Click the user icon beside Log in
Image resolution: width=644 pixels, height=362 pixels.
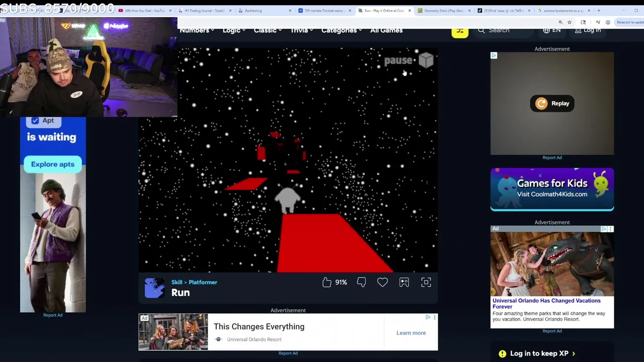(x=578, y=30)
